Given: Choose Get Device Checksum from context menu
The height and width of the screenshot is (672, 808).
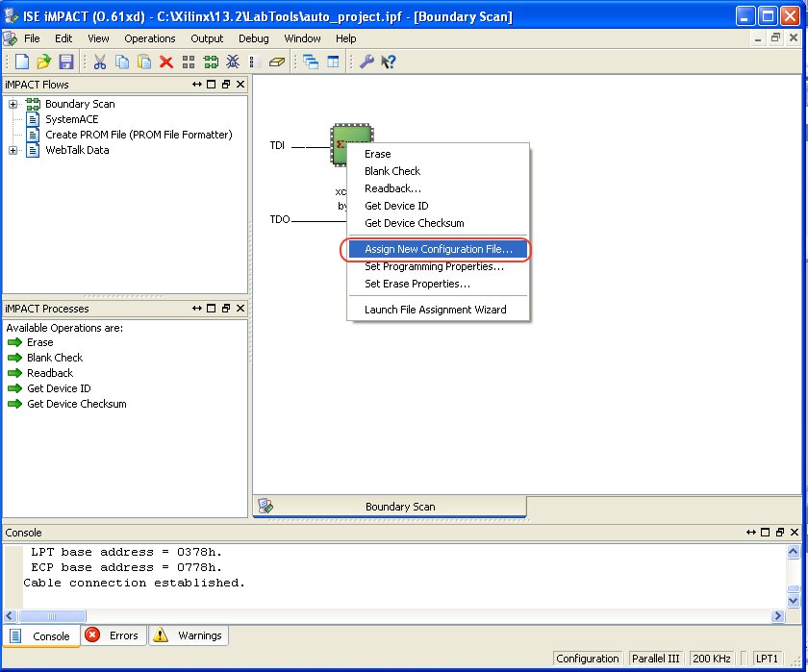Looking at the screenshot, I should click(x=438, y=223).
